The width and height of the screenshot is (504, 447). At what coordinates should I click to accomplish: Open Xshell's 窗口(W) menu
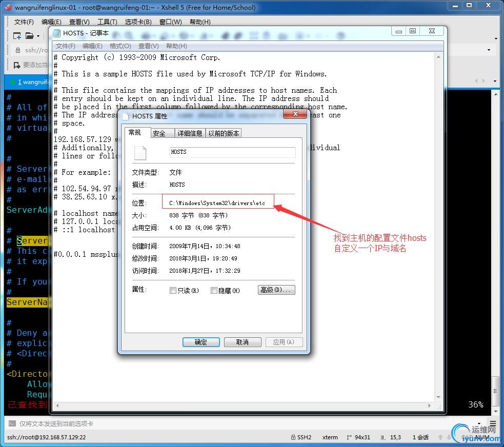(170, 22)
